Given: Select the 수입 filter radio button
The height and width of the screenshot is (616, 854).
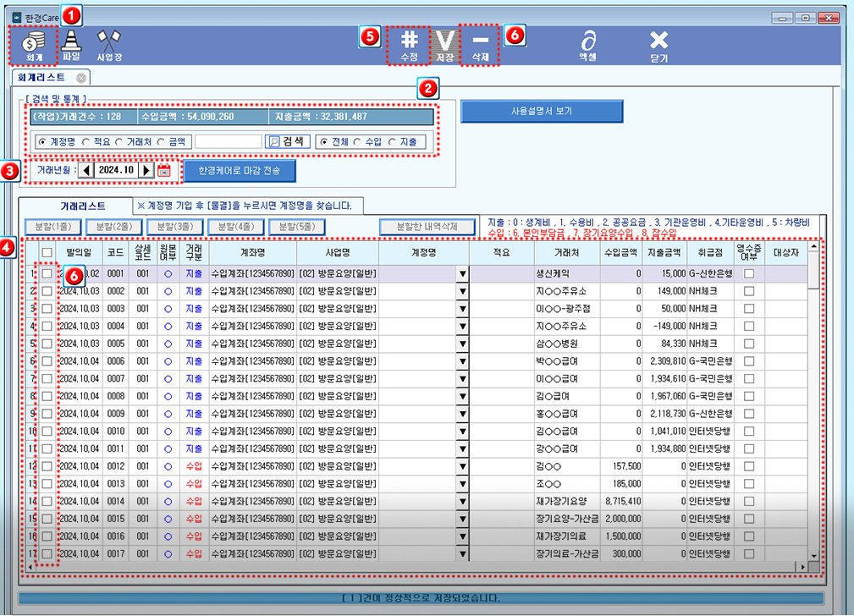Looking at the screenshot, I should coord(357,141).
